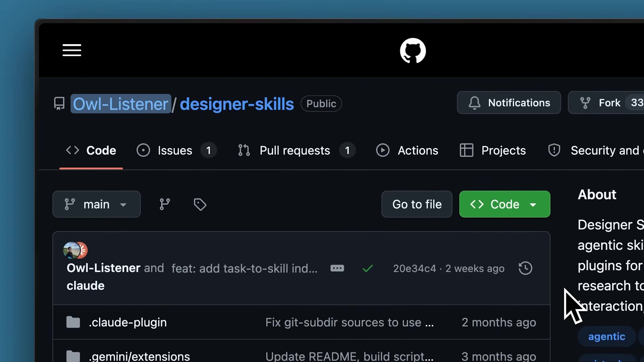Switch to the Code tab

pyautogui.click(x=91, y=150)
